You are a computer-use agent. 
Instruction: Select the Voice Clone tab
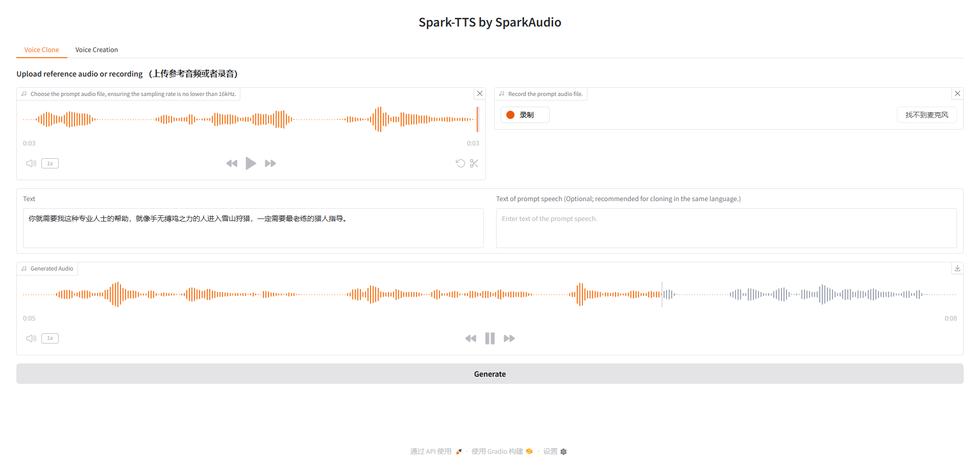pyautogui.click(x=42, y=50)
